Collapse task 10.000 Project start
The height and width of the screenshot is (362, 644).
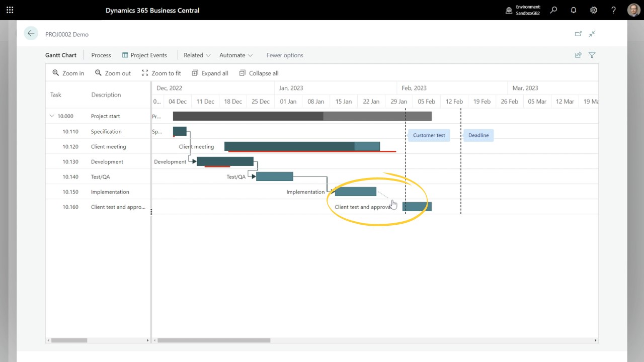(x=51, y=116)
